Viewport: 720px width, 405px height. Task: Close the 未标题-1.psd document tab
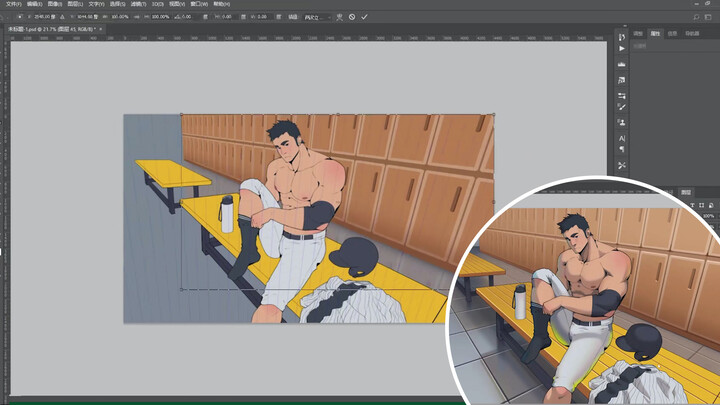point(101,29)
